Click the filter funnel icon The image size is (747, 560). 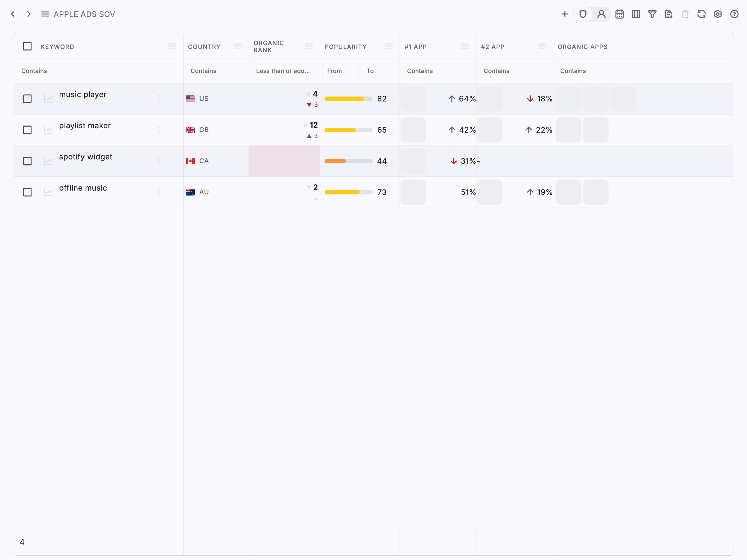click(652, 14)
